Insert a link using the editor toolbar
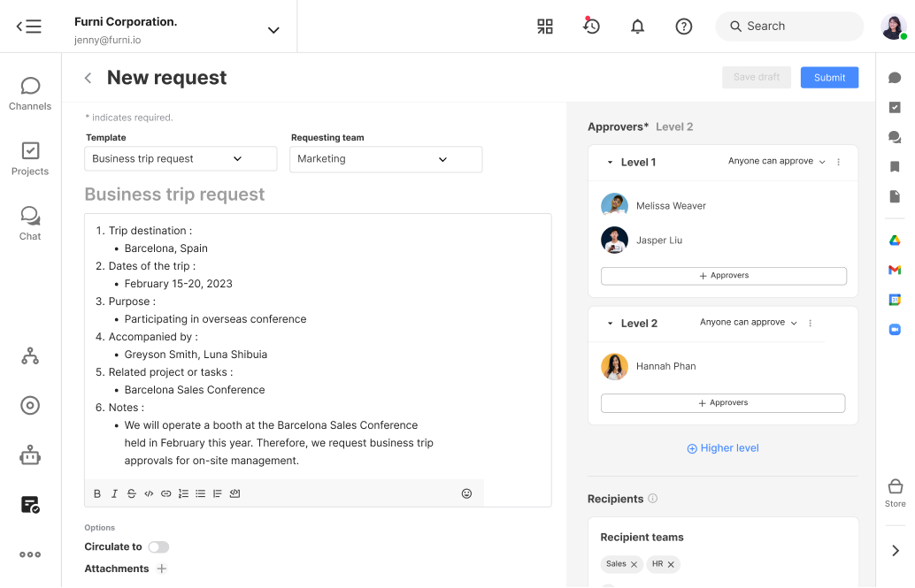915x588 pixels. 166,493
